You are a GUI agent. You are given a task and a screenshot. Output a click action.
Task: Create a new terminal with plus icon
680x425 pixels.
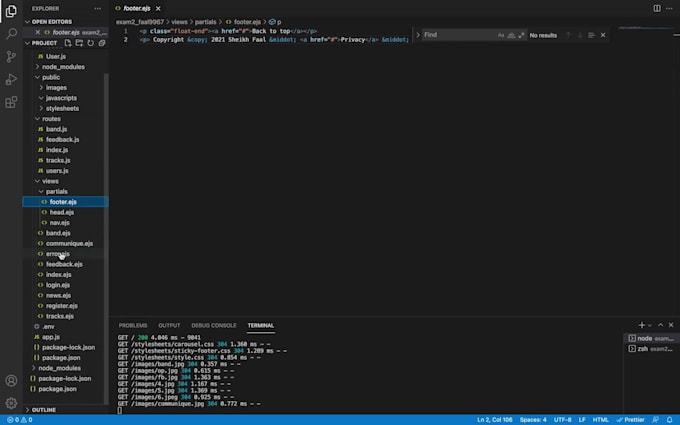tap(641, 325)
